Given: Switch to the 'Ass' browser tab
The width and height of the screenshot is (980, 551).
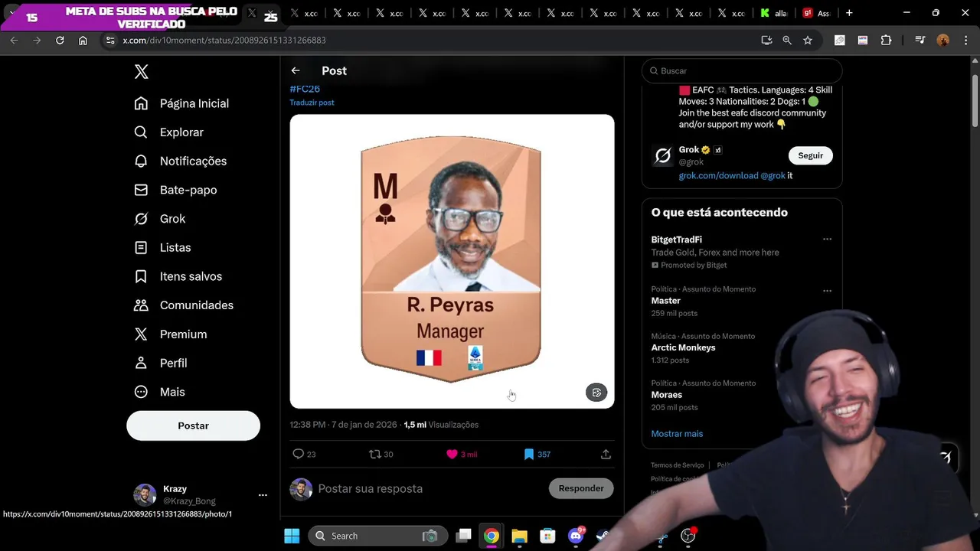Looking at the screenshot, I should (816, 13).
